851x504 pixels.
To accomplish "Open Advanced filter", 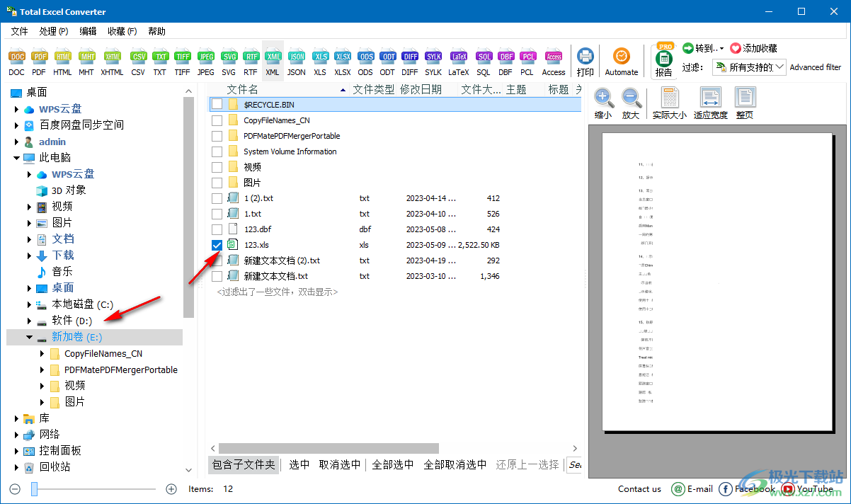I will (816, 67).
